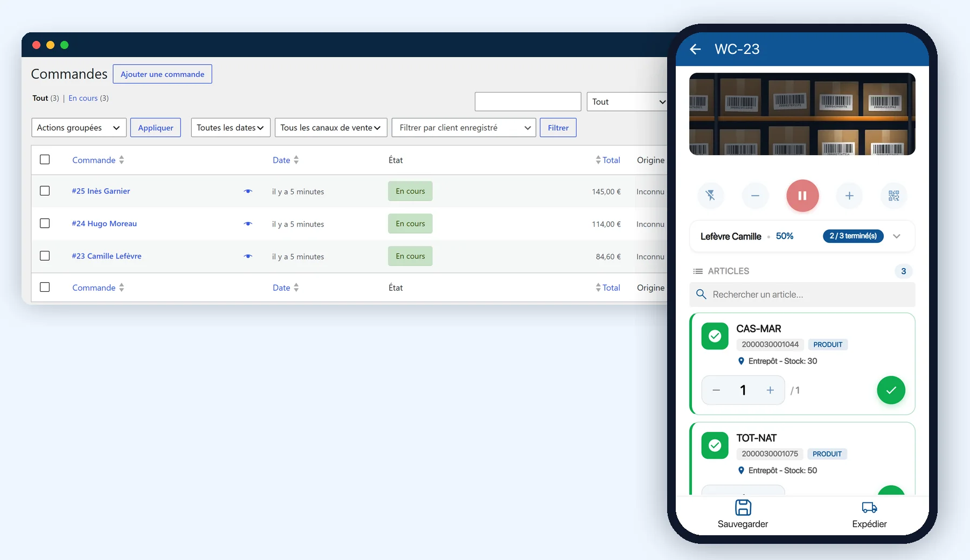Tick the checkbox for order #23
Image resolution: width=970 pixels, height=560 pixels.
pyautogui.click(x=45, y=255)
